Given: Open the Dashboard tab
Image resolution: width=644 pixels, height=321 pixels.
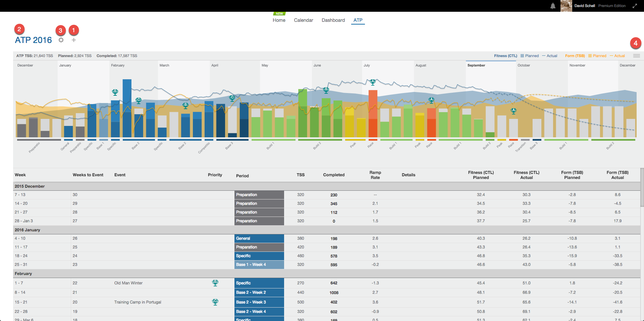Looking at the screenshot, I should click(x=333, y=20).
